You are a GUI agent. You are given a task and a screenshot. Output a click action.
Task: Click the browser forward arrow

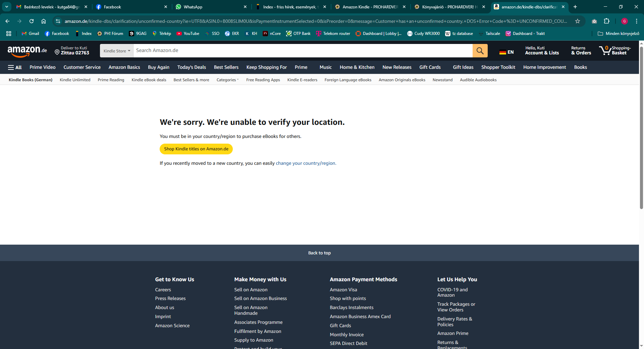(19, 21)
